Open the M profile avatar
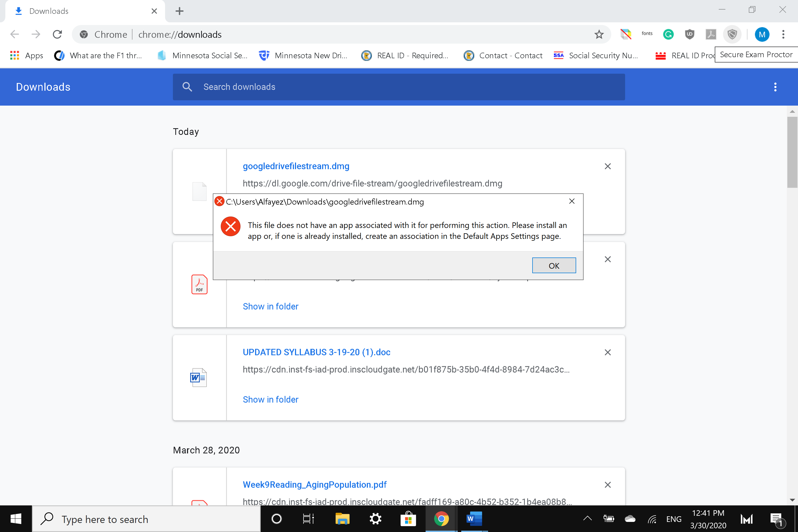This screenshot has width=798, height=532. pos(762,34)
